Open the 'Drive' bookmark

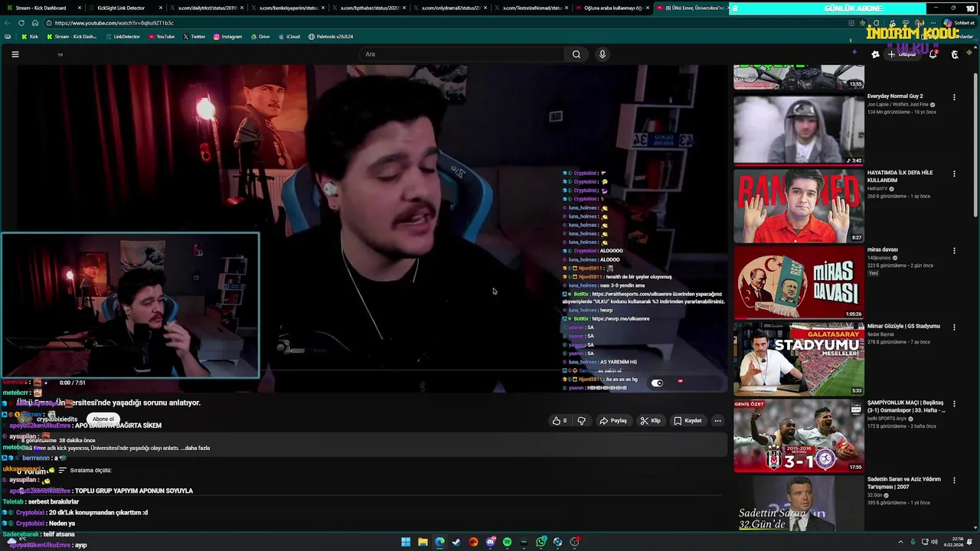point(260,37)
